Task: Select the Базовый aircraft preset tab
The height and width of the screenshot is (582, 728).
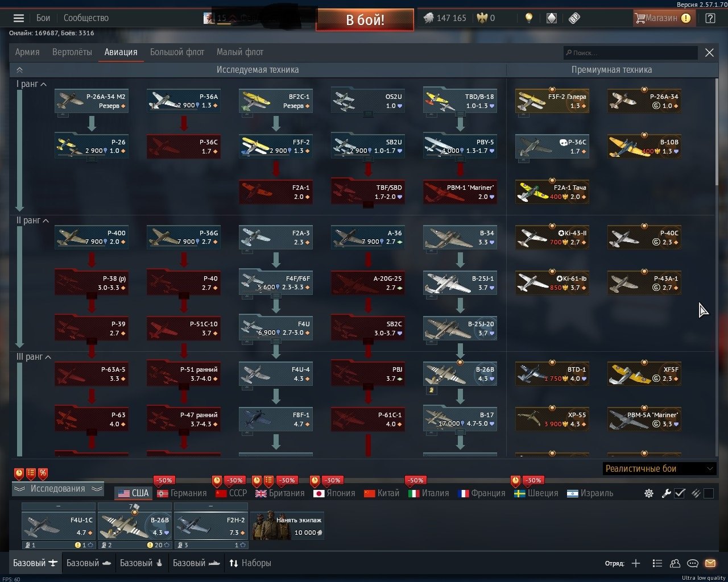Action: (36, 563)
